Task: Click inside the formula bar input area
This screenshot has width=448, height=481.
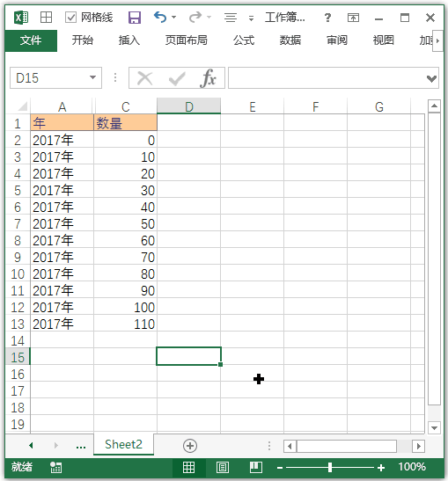Action: coord(327,78)
